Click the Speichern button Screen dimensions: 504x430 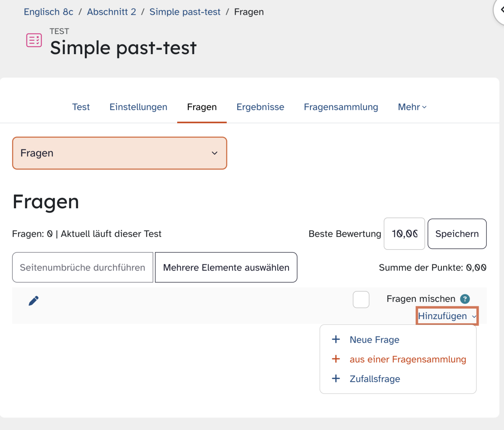point(457,234)
